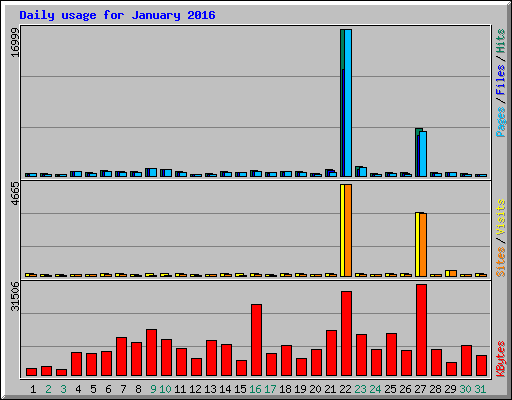Click day label 22 on the x-axis

point(345,389)
